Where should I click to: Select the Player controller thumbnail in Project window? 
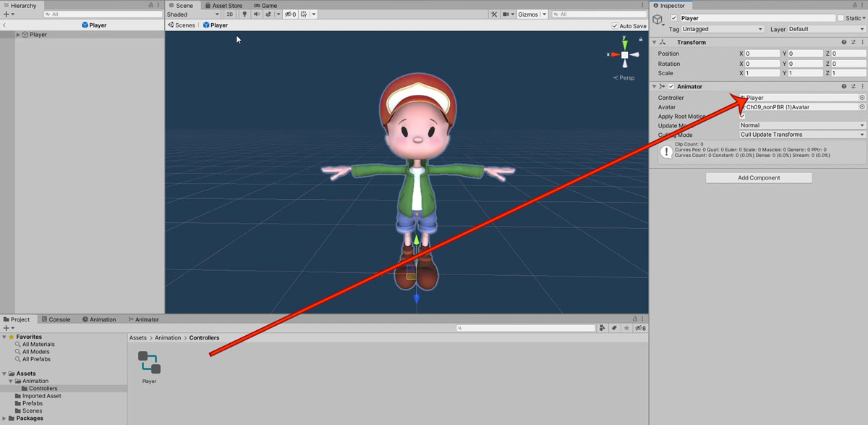click(148, 364)
